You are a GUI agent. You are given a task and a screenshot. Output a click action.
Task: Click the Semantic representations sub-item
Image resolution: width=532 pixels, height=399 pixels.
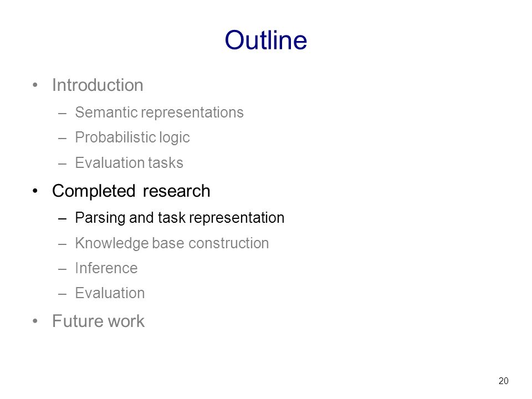tap(159, 112)
